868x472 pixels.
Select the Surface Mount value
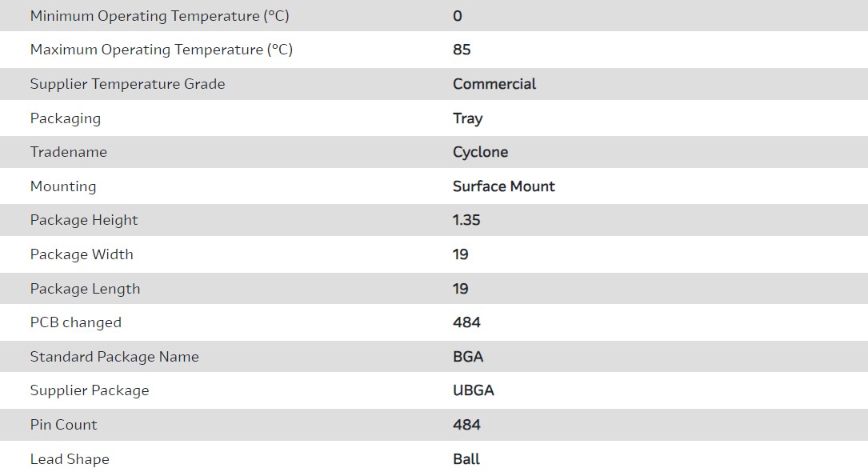click(x=503, y=186)
